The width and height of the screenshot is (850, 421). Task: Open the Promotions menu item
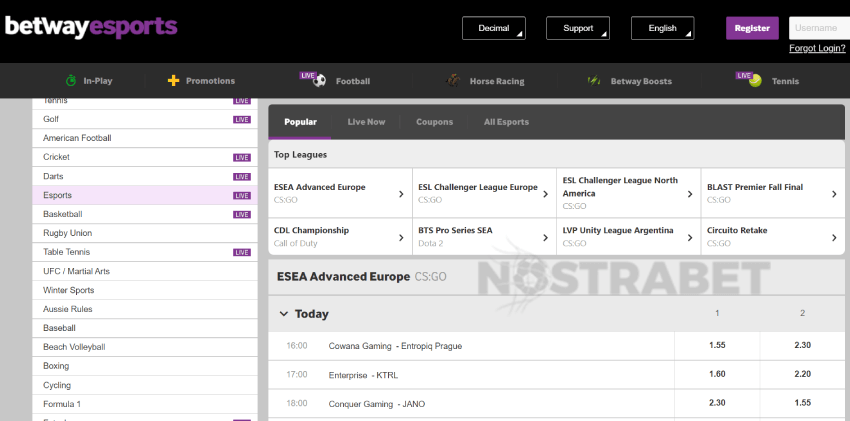pyautogui.click(x=201, y=81)
